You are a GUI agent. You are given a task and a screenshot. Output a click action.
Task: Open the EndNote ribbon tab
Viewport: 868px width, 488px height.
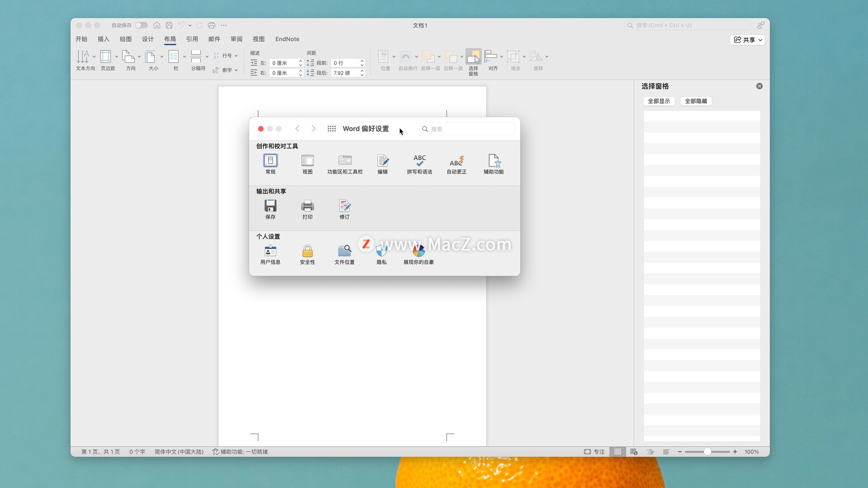point(288,39)
